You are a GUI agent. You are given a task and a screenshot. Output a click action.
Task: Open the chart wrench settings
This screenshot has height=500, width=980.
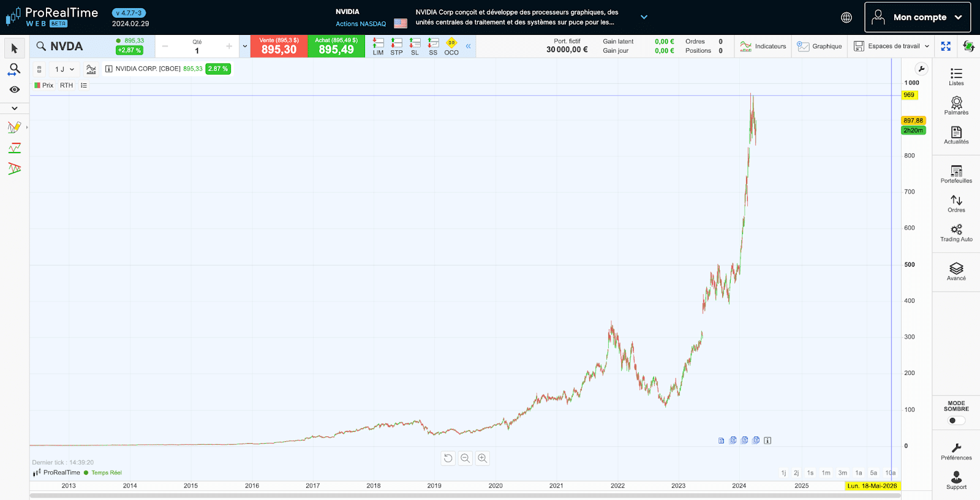click(921, 69)
